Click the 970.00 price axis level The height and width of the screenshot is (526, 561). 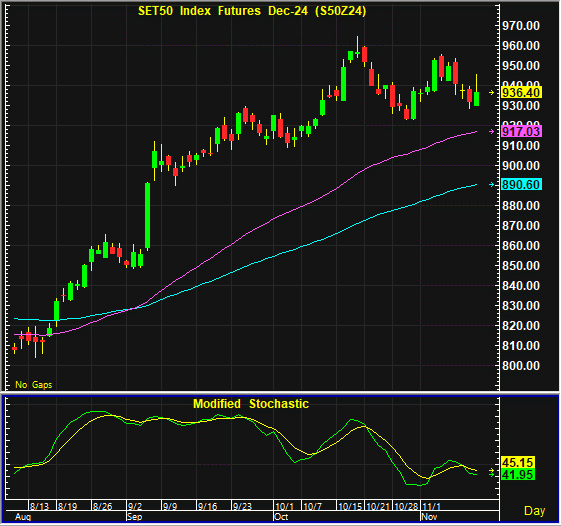[x=521, y=26]
